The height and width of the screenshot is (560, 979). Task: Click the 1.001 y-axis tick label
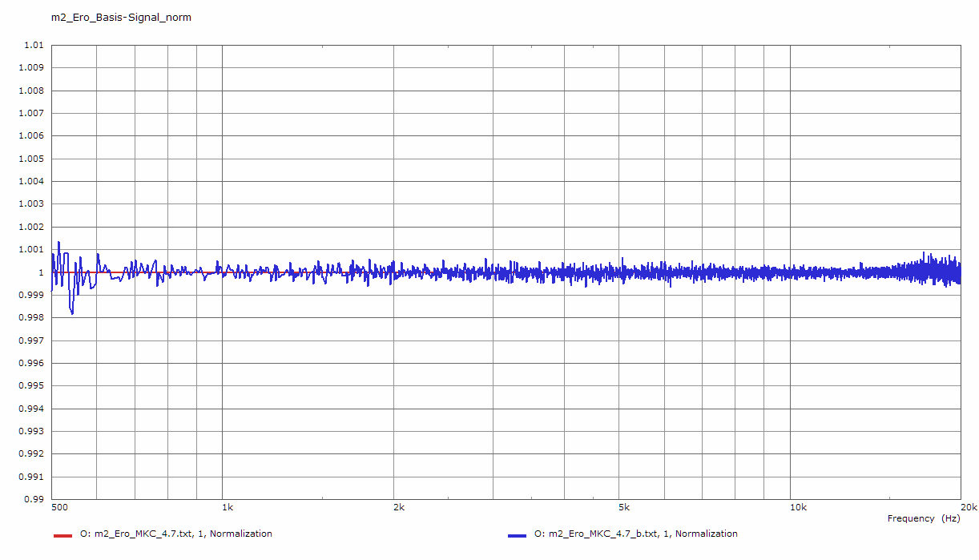[x=30, y=250]
